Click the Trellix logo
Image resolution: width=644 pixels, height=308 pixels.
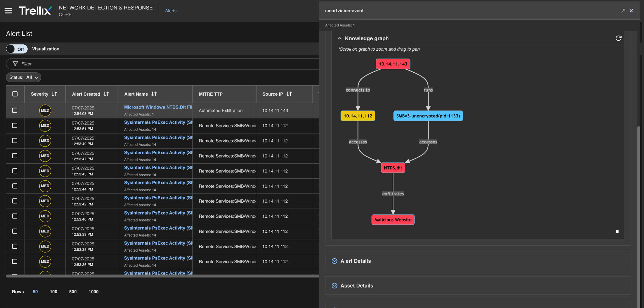(x=35, y=11)
